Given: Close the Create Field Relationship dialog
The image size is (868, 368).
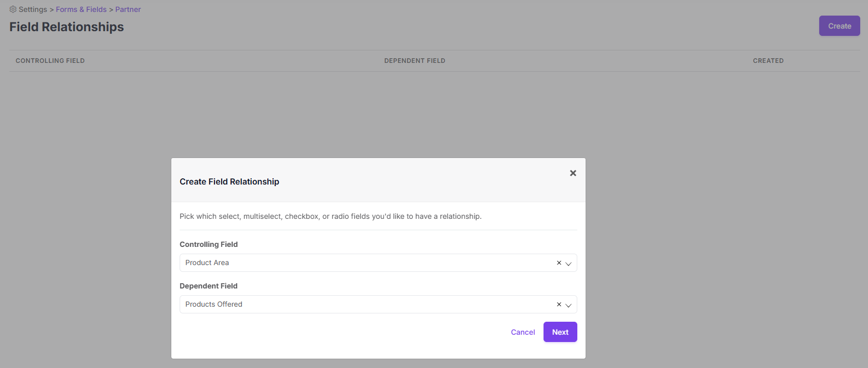Looking at the screenshot, I should coord(573,173).
